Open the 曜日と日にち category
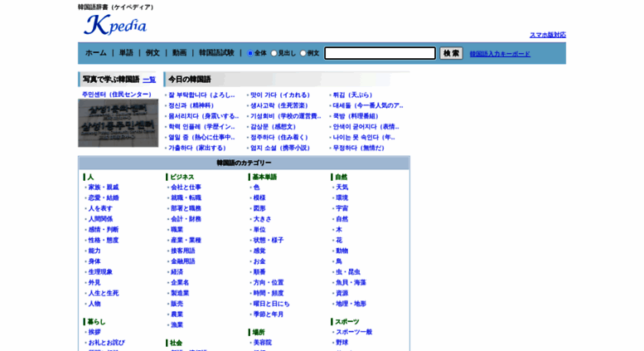Image resolution: width=644 pixels, height=351 pixels. (272, 305)
